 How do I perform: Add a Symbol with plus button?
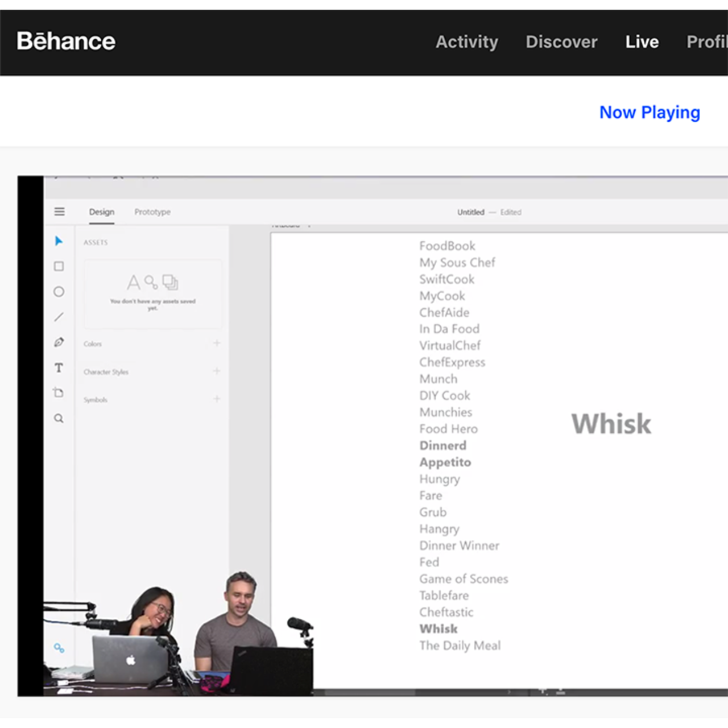217,399
